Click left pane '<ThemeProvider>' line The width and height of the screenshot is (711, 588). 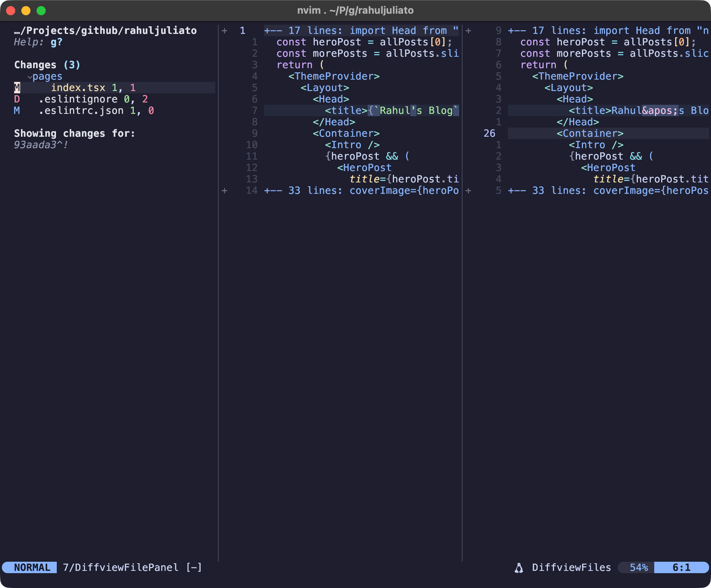point(334,76)
